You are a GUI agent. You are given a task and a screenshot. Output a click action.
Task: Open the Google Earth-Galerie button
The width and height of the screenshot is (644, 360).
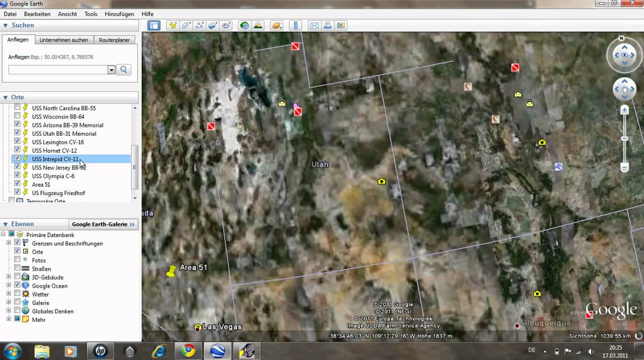pos(103,224)
